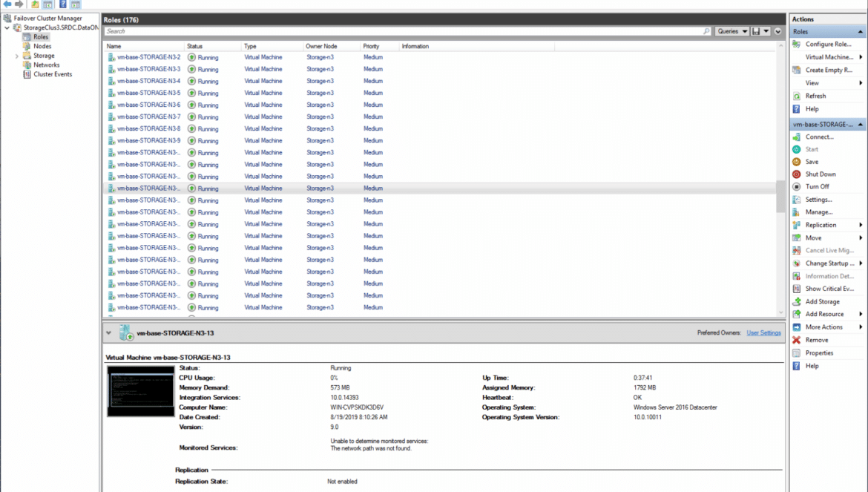Select Cluster Events in the cluster tree
868x492 pixels.
tap(53, 74)
